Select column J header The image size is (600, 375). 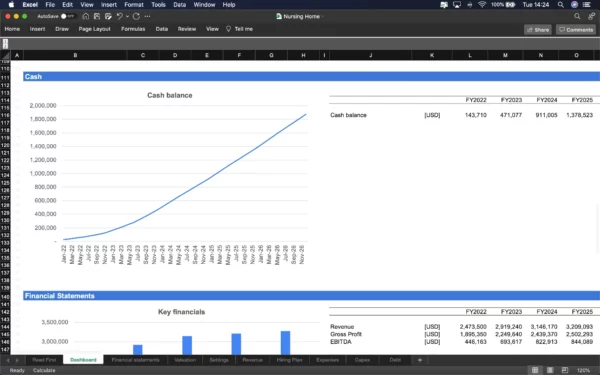(370, 55)
